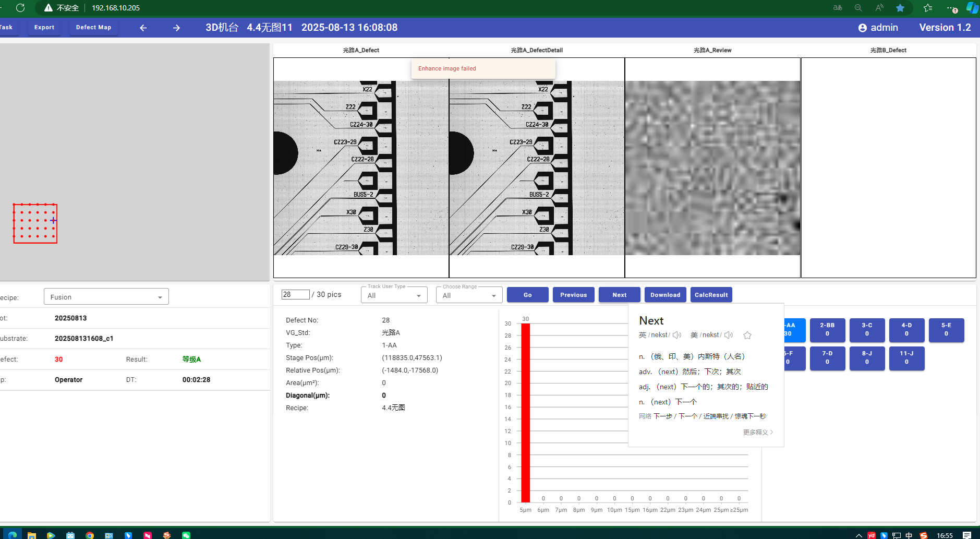Open the zoom magnifier icon in address bar

pyautogui.click(x=858, y=8)
